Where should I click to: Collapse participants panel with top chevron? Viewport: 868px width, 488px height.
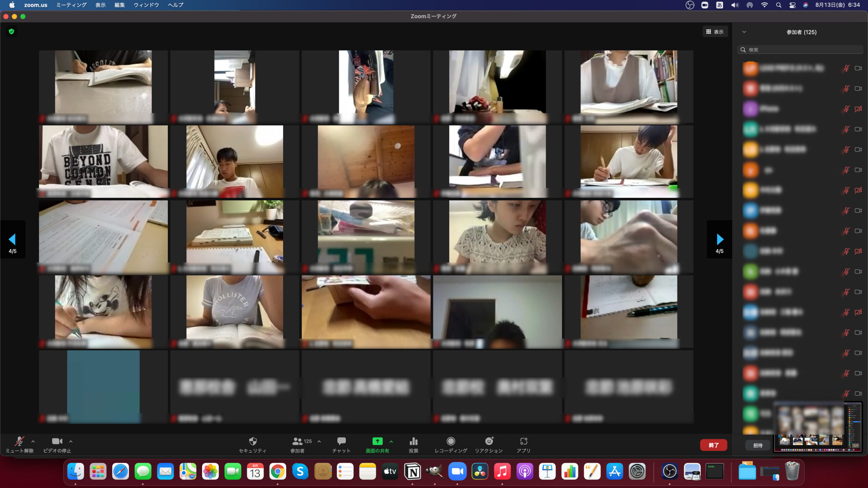pyautogui.click(x=744, y=32)
